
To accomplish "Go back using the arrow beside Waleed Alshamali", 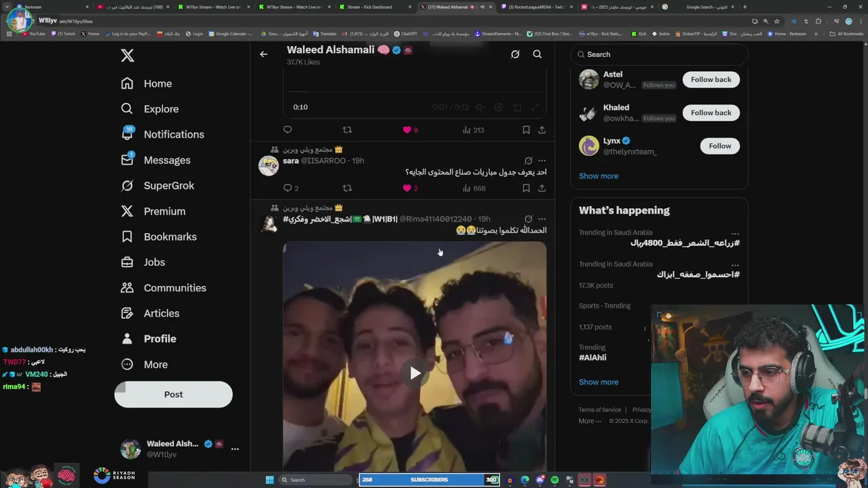I will (x=264, y=54).
